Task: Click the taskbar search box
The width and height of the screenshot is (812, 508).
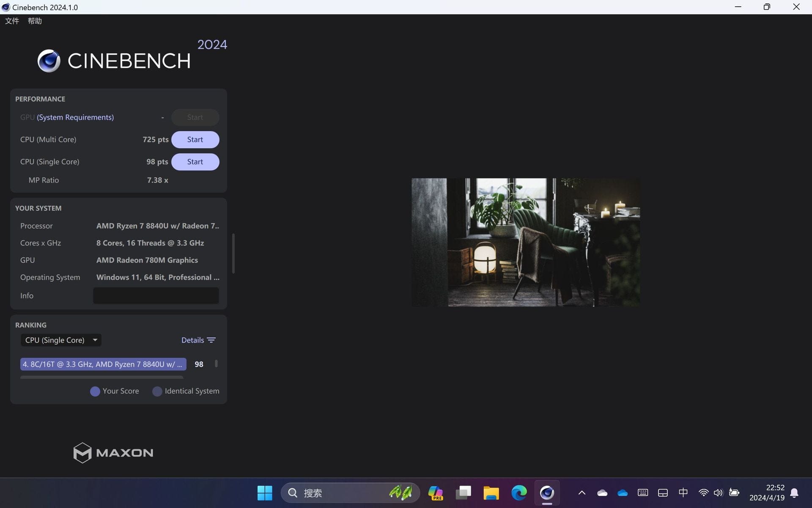Action: [350, 493]
